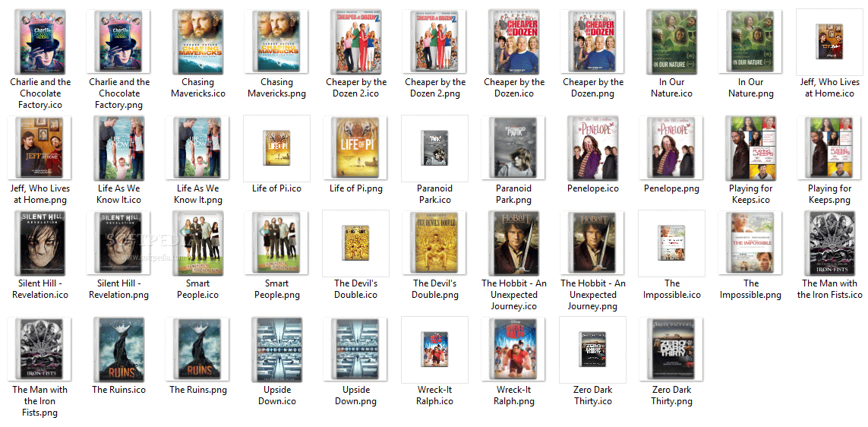Click the 'Penelope.png' filename label

[671, 189]
